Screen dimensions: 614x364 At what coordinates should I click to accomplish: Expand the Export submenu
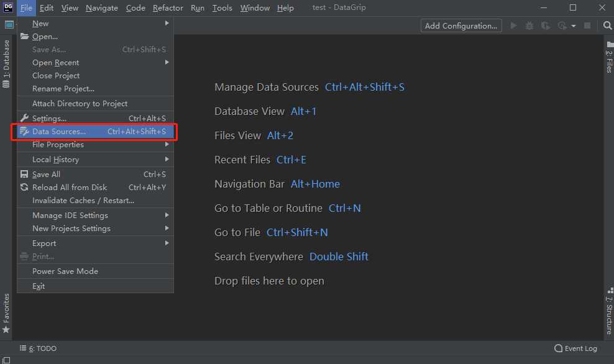[95, 243]
